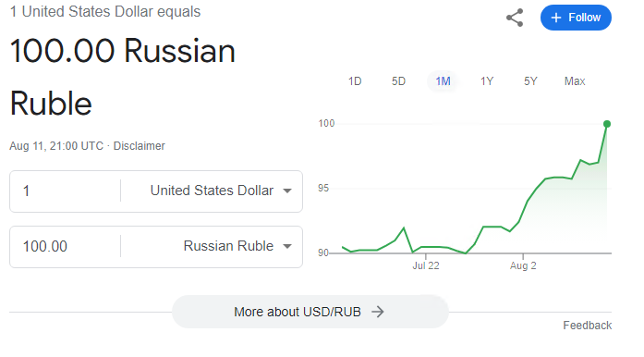Click the ruble amount field showing 100.00

[x=66, y=246]
